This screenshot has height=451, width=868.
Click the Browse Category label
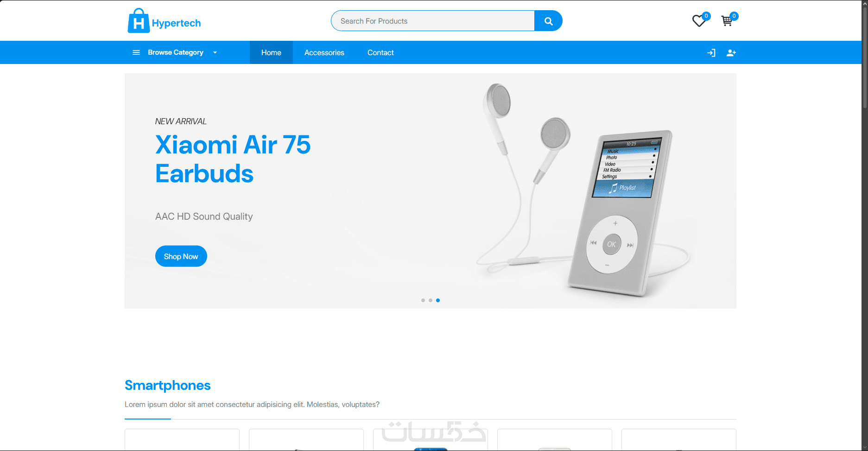click(176, 52)
